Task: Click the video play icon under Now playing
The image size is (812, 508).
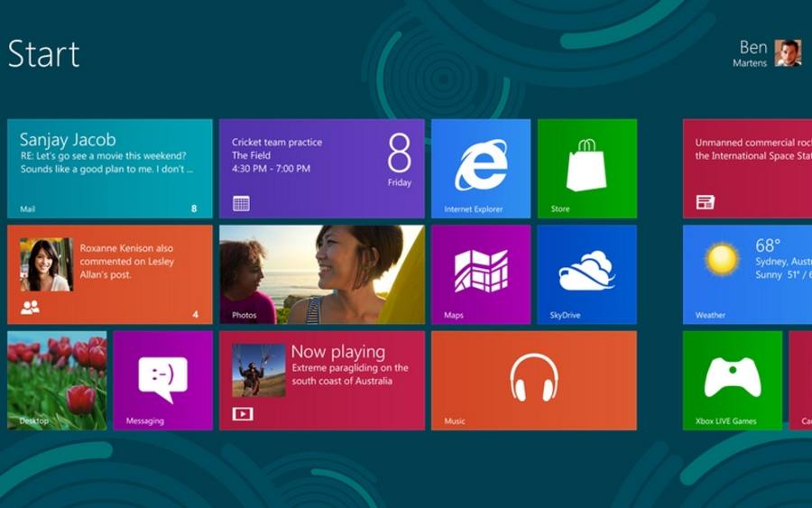Action: [243, 413]
